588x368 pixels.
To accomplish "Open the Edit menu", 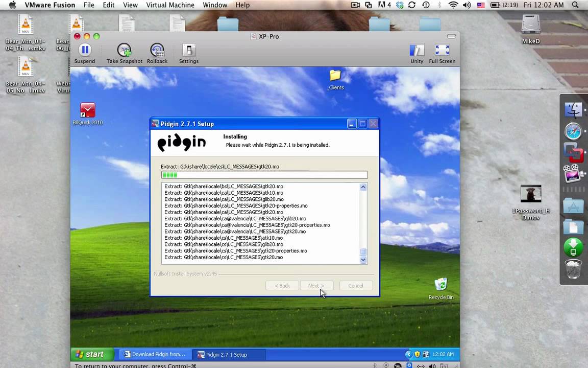I will coord(109,5).
